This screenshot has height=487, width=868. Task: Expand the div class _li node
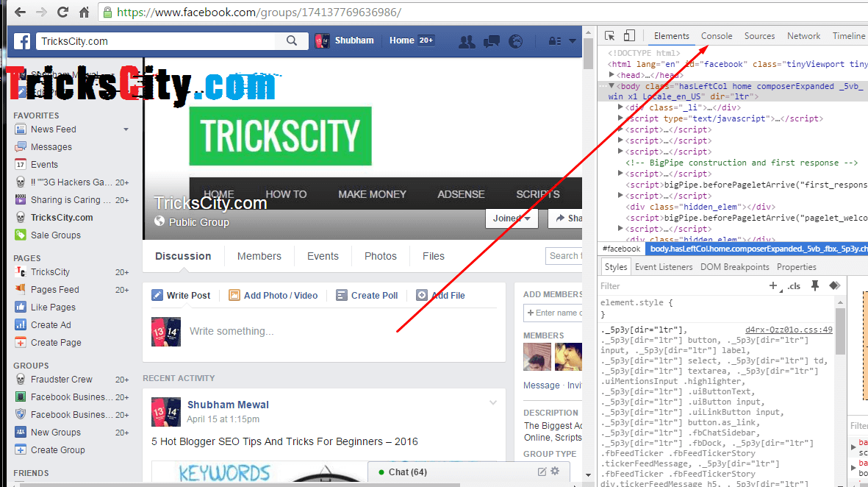[620, 107]
